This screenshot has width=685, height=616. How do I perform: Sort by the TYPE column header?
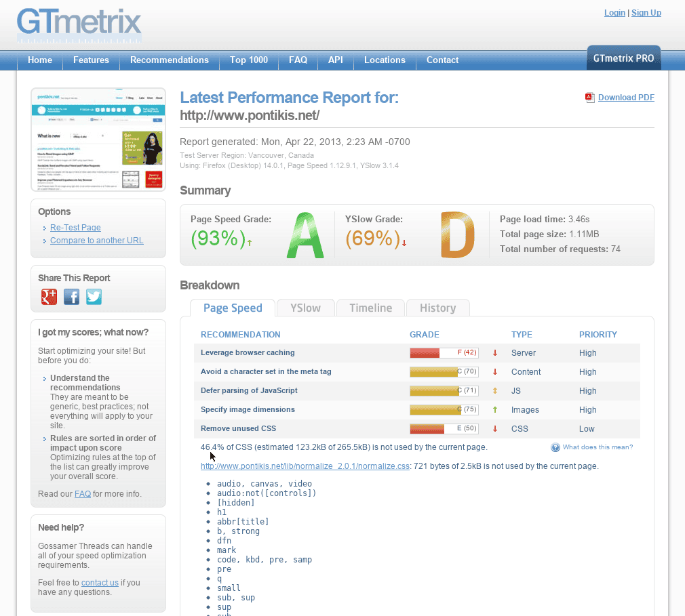pos(522,334)
